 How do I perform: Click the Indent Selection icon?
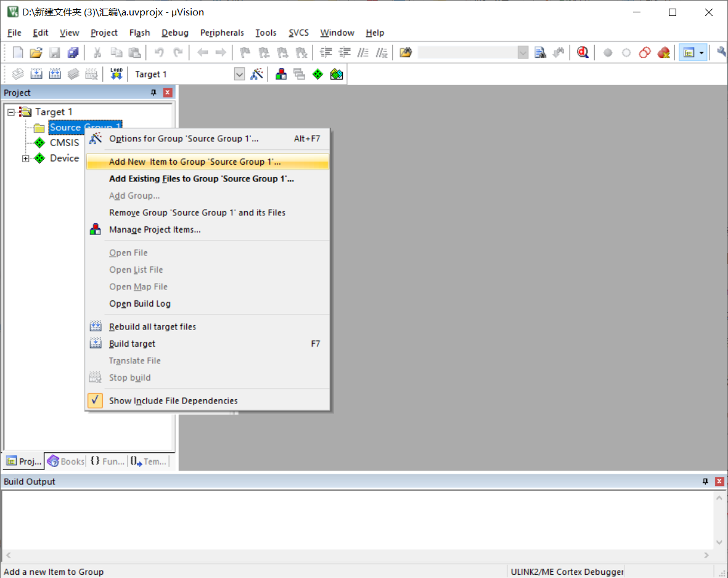coord(326,52)
